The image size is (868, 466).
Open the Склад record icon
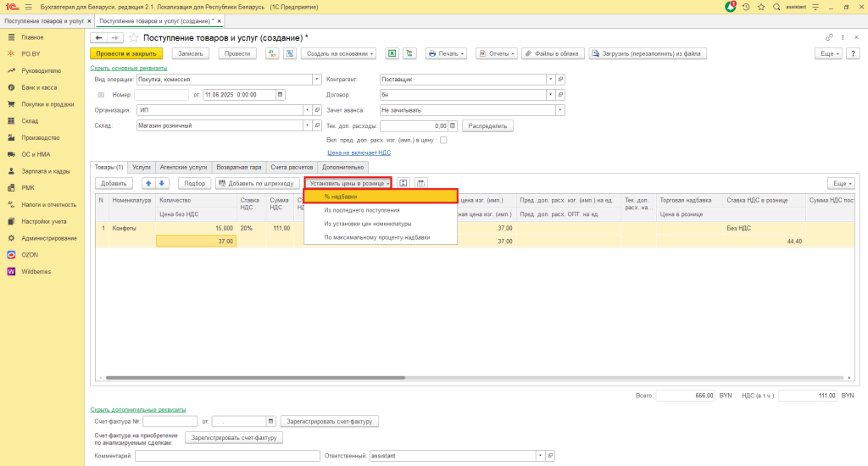(x=317, y=125)
